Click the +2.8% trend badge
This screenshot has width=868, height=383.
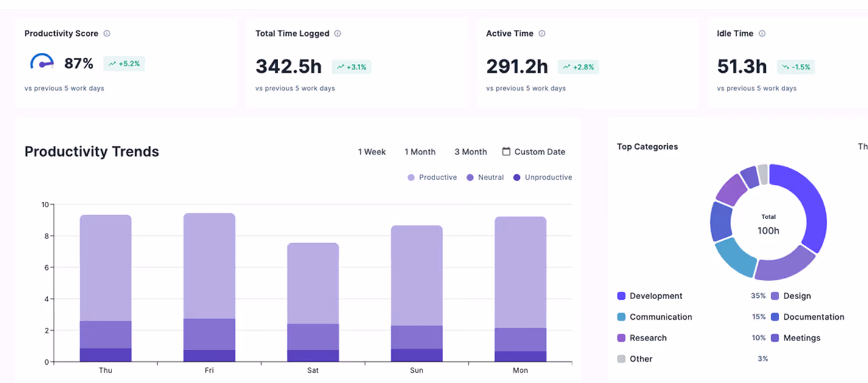coord(579,67)
